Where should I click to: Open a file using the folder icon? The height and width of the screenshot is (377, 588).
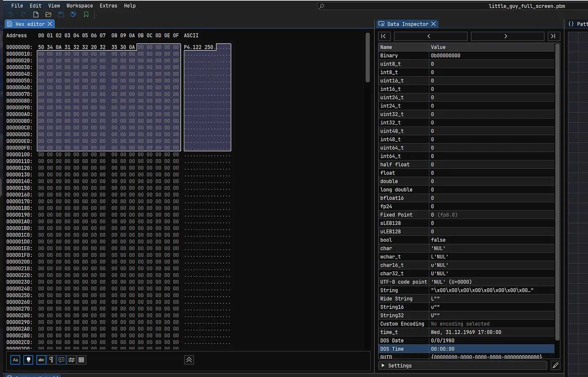coord(48,15)
